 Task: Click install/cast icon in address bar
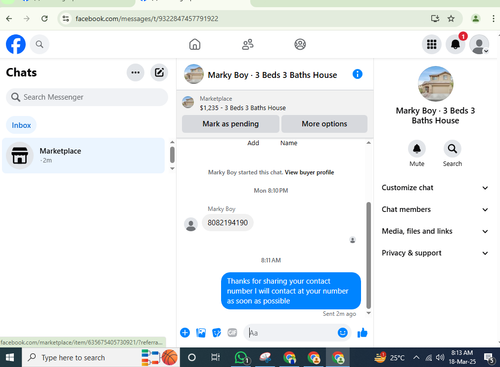tap(435, 19)
